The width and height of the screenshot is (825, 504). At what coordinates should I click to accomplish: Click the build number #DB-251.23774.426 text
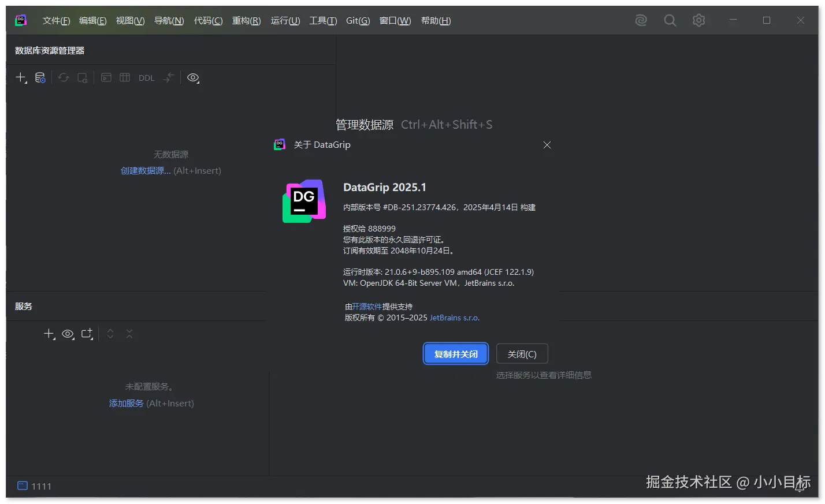419,207
